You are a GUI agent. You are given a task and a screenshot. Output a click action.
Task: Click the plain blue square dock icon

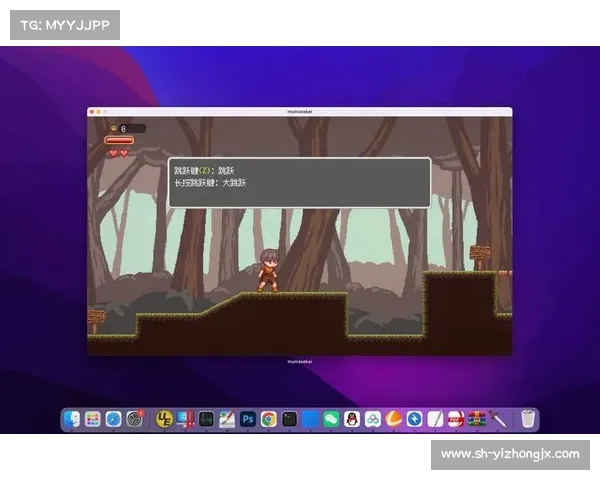pos(310,419)
